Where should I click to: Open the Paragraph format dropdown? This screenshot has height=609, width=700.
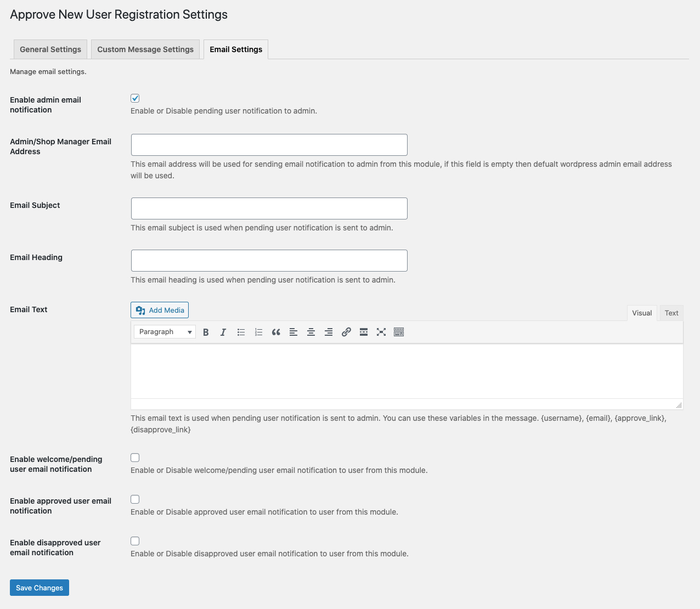164,331
